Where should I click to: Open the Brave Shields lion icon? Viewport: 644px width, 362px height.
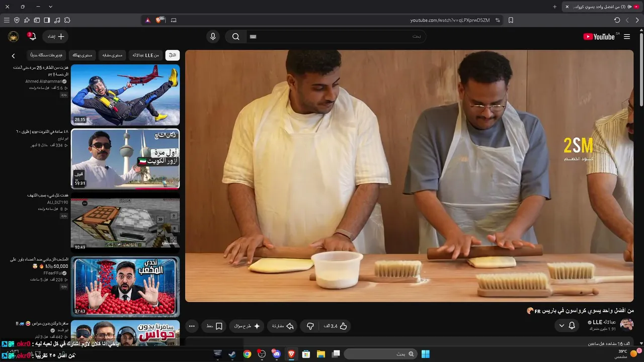pyautogui.click(x=160, y=20)
